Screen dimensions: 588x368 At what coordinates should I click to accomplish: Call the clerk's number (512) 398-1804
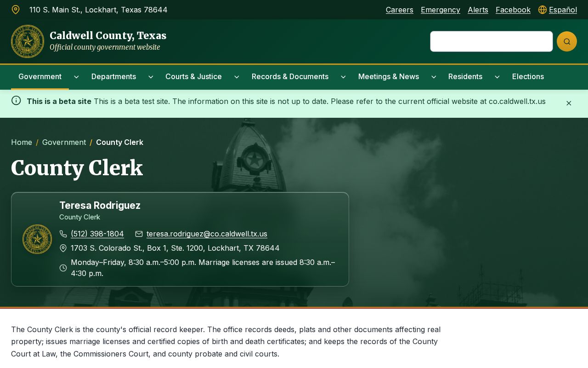tap(97, 234)
